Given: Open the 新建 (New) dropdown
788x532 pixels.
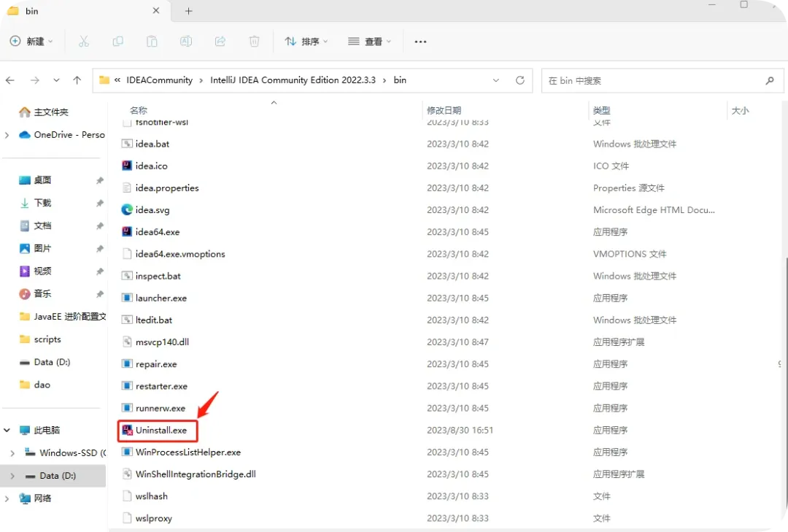Looking at the screenshot, I should (31, 42).
